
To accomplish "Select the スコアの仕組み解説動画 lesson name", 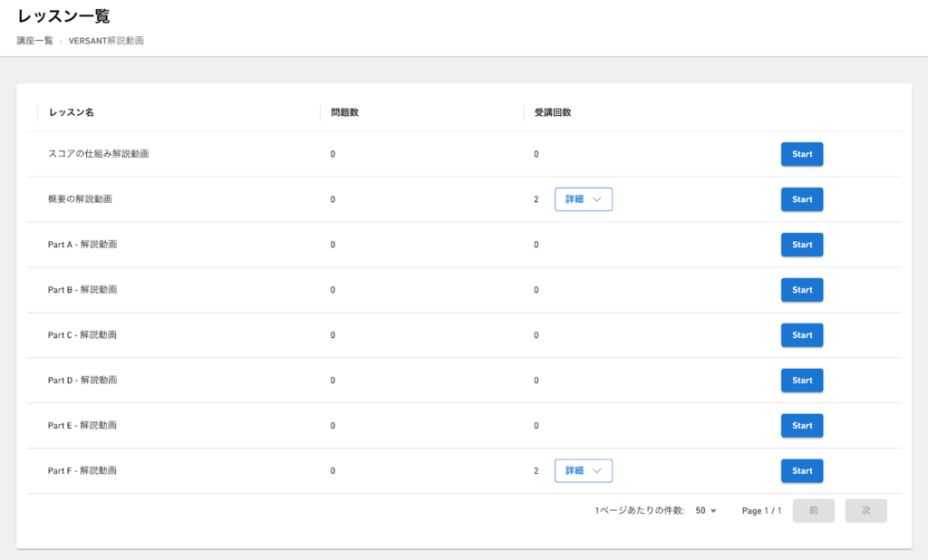I will coord(98,154).
